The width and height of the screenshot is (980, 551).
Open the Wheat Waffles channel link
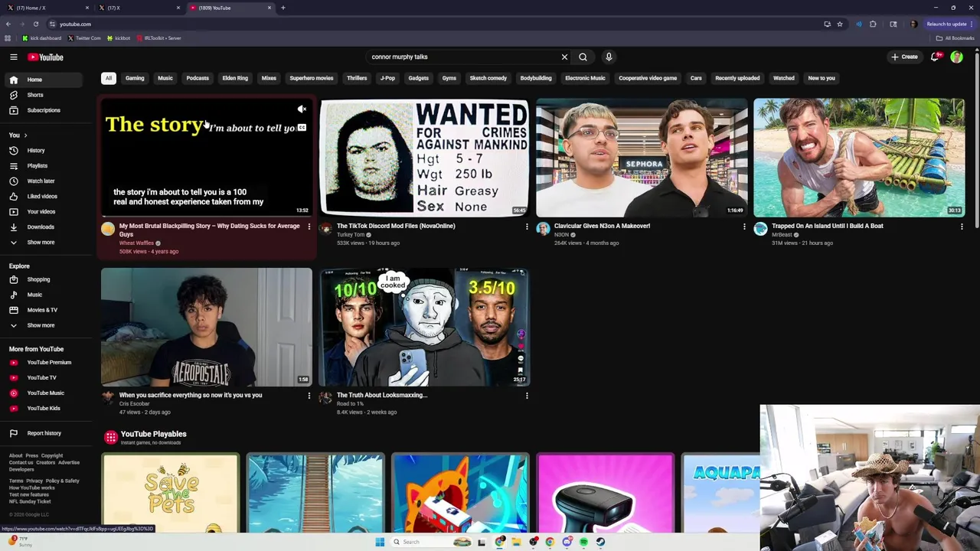coord(136,243)
